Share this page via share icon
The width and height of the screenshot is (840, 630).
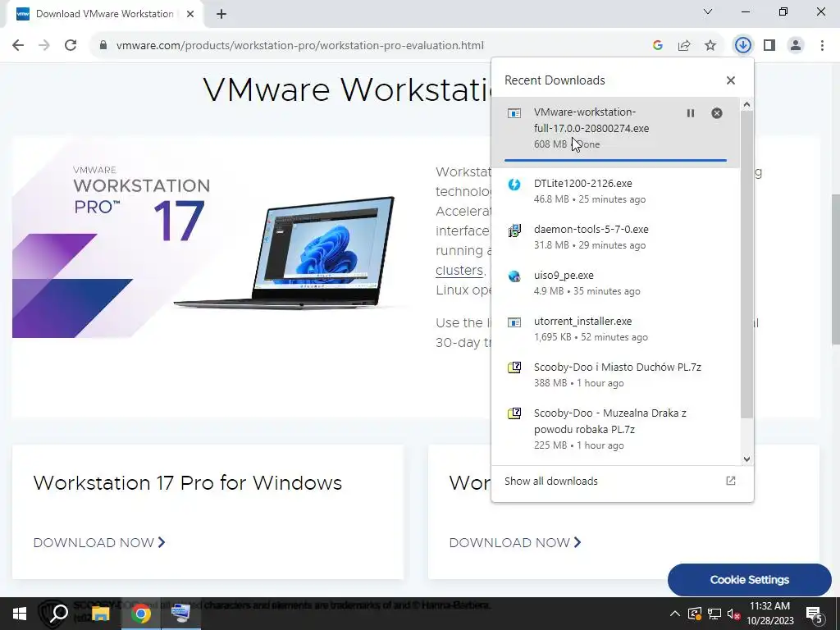(x=684, y=46)
